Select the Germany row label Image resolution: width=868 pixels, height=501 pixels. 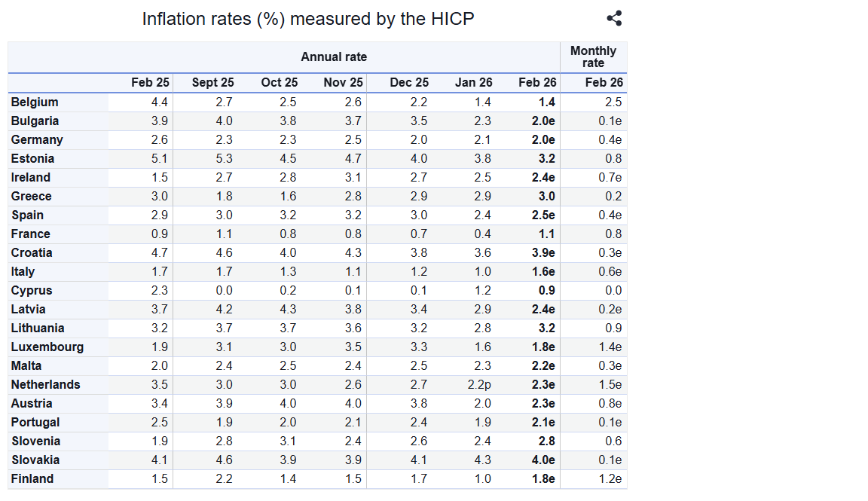click(37, 140)
